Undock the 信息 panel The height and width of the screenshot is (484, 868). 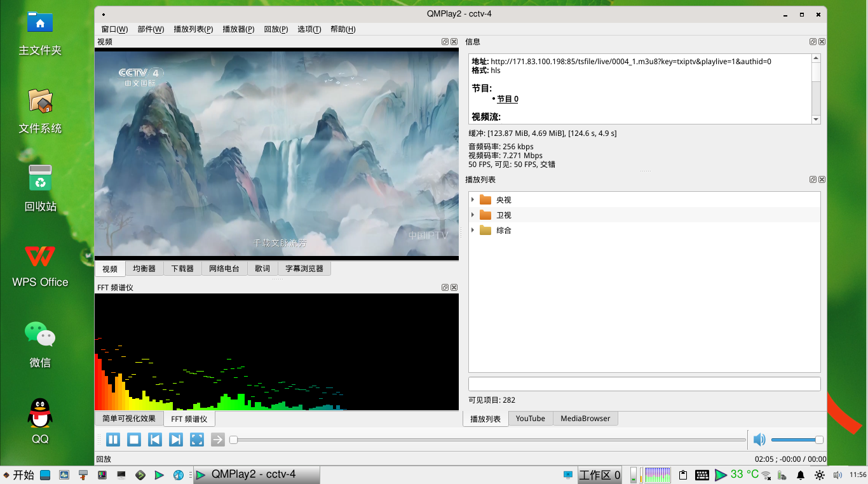[x=812, y=41]
